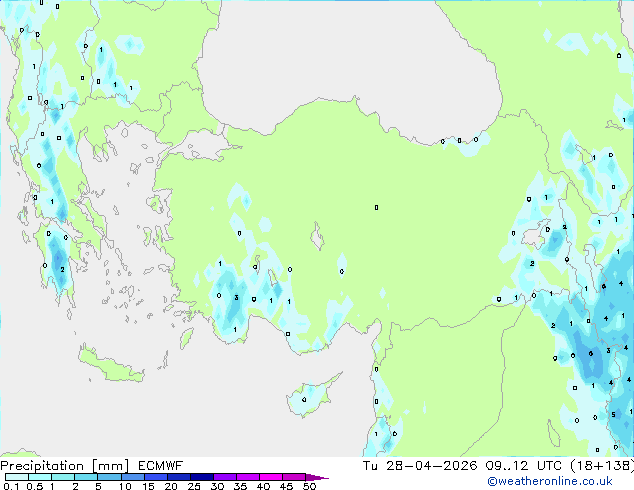The width and height of the screenshot is (634, 490).
Task: Select the 40–45 mm magenta legend swatch
Action: coord(271,477)
